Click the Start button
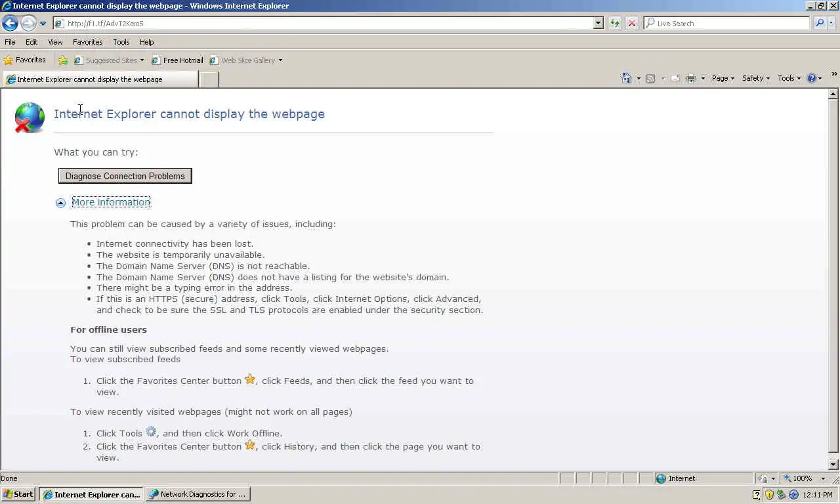The width and height of the screenshot is (840, 504). pyautogui.click(x=18, y=494)
